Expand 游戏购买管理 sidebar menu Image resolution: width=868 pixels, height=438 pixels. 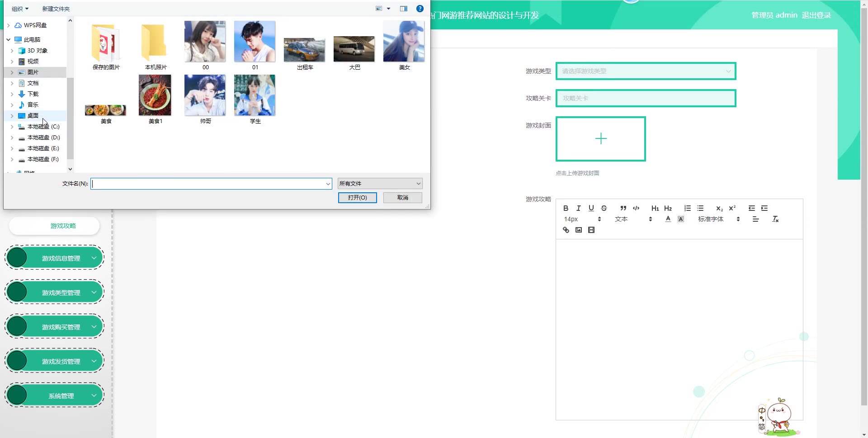tap(55, 327)
